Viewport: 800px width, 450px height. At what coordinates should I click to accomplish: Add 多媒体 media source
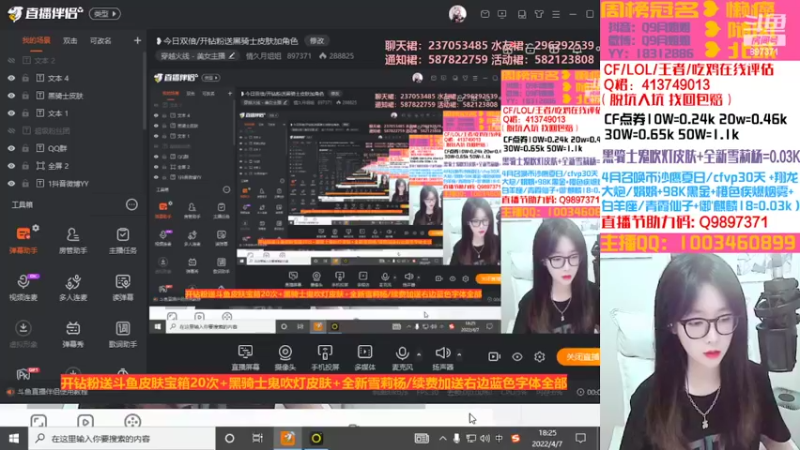[364, 357]
